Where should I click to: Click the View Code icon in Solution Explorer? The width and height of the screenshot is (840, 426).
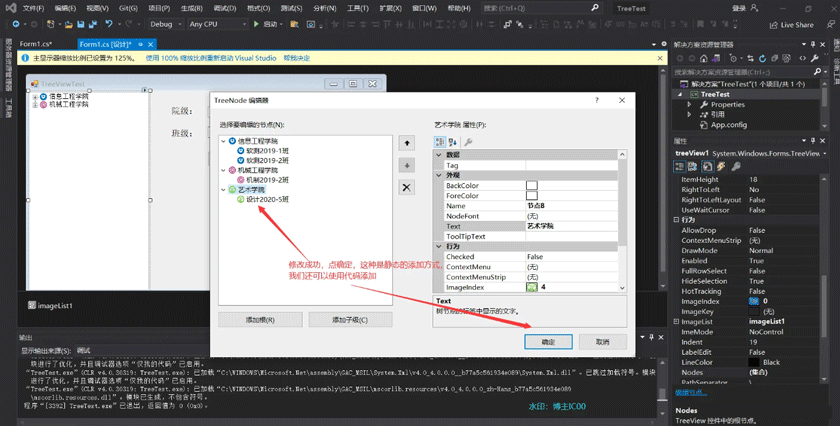(x=802, y=58)
